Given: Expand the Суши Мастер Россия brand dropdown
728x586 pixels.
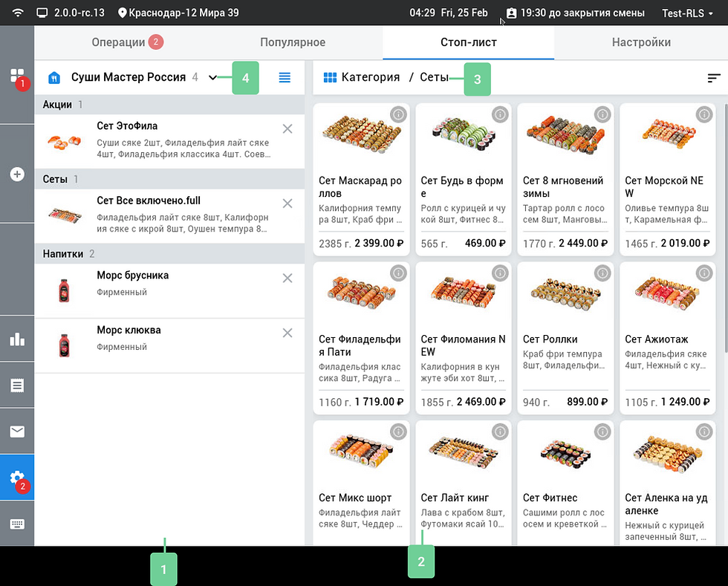Looking at the screenshot, I should (x=212, y=77).
